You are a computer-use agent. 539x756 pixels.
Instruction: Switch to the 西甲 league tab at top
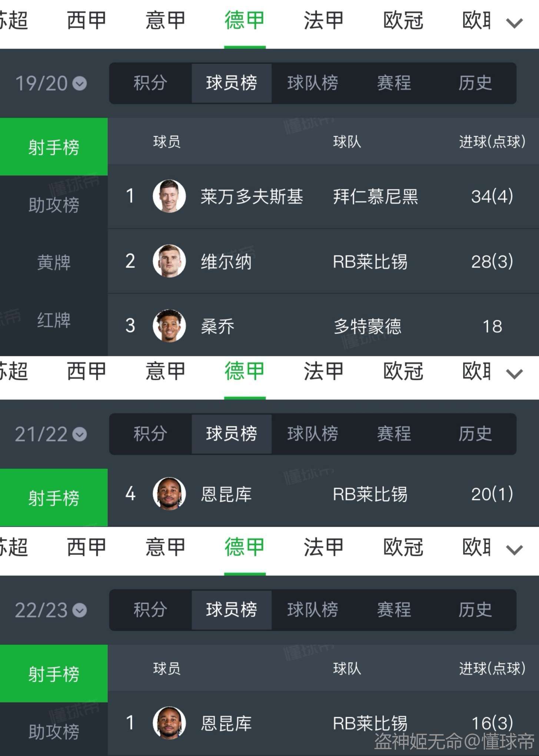click(87, 20)
